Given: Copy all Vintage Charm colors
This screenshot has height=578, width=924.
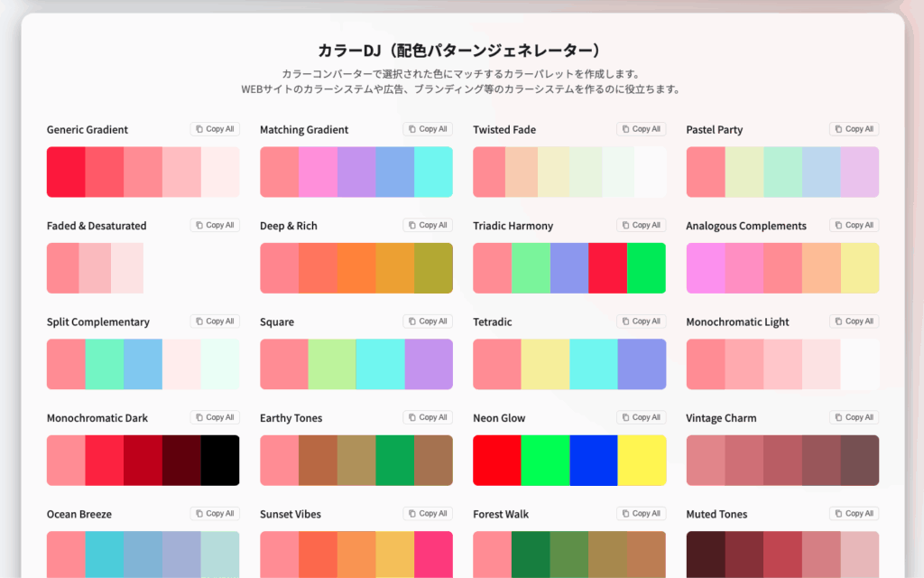Looking at the screenshot, I should point(854,417).
